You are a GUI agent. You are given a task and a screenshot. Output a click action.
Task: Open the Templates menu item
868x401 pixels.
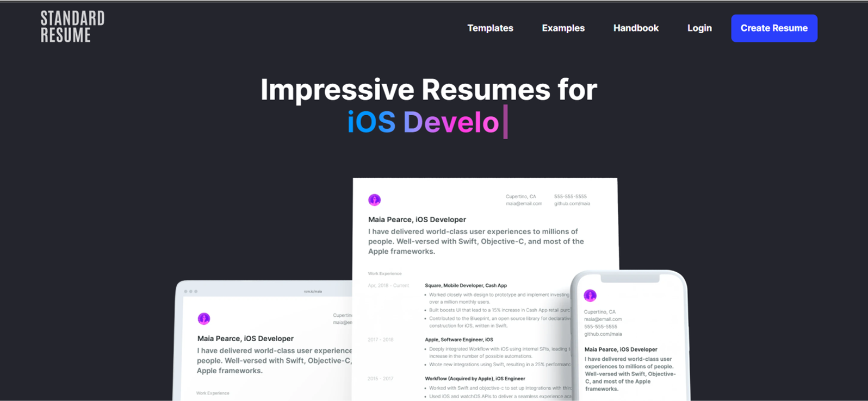pos(490,28)
